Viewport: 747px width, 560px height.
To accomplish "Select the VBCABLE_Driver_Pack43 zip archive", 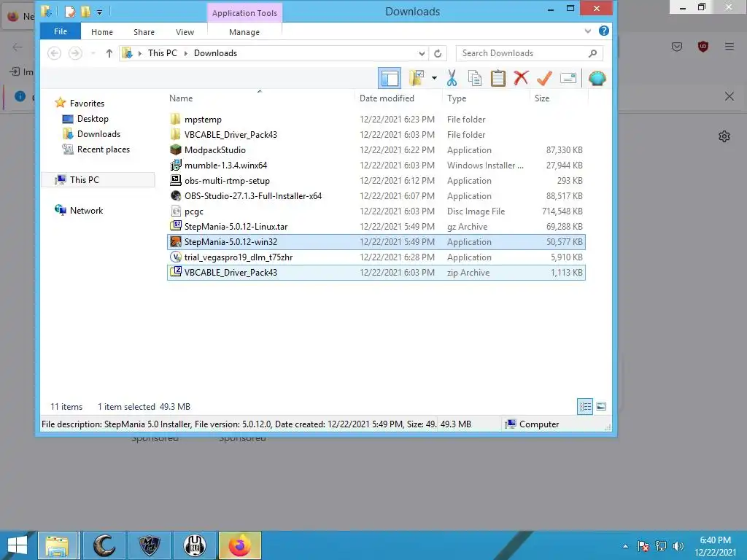I will click(x=376, y=273).
